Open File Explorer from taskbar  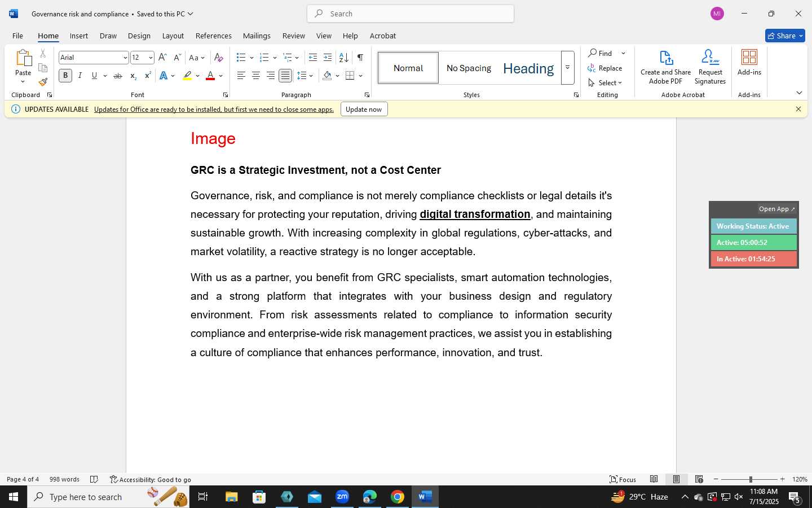coord(232,497)
